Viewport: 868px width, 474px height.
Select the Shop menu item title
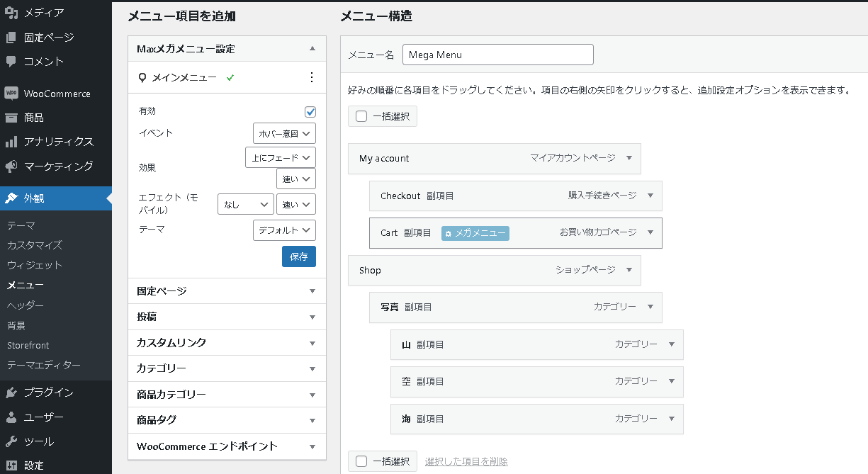click(370, 271)
